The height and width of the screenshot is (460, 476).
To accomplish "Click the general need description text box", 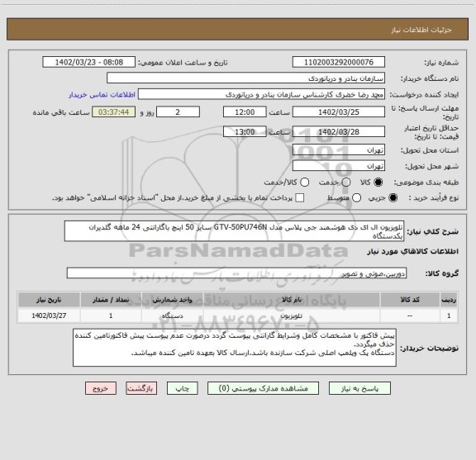I will [x=235, y=231].
